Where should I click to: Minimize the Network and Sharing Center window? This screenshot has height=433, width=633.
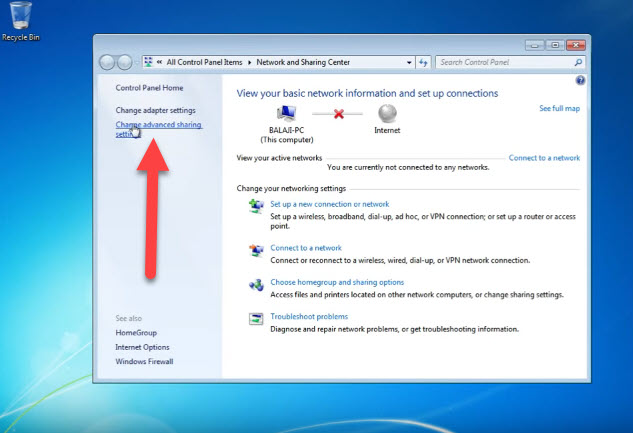[534, 45]
